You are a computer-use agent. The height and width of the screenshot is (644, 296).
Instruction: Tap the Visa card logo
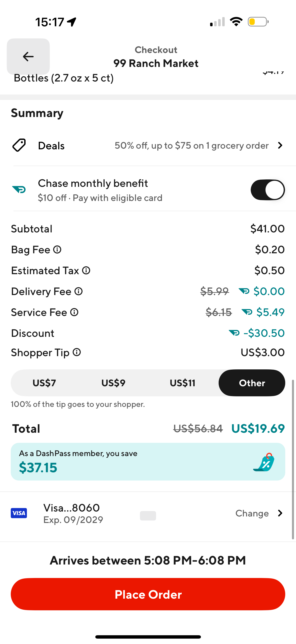pos(19,513)
